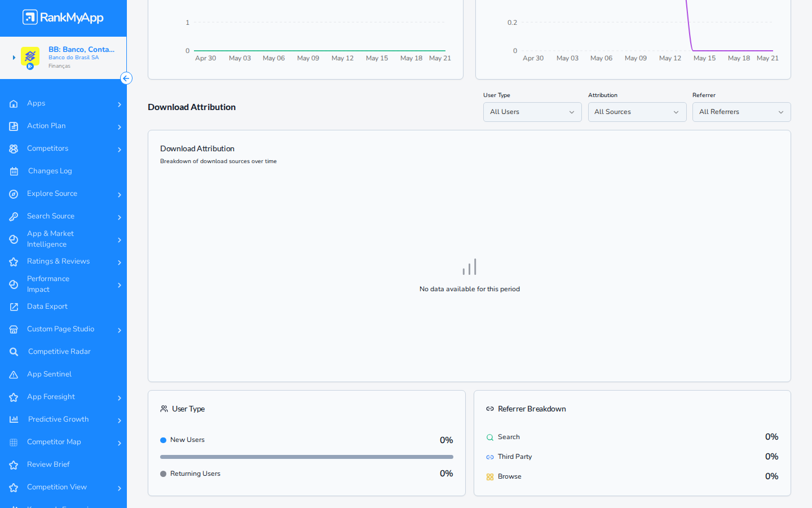The width and height of the screenshot is (812, 508).
Task: Click the App & Market Intelligence icon
Action: 14,239
